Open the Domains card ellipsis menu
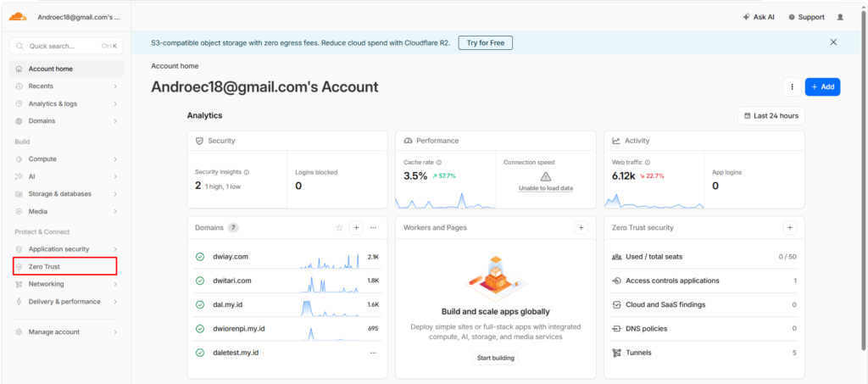 373,227
